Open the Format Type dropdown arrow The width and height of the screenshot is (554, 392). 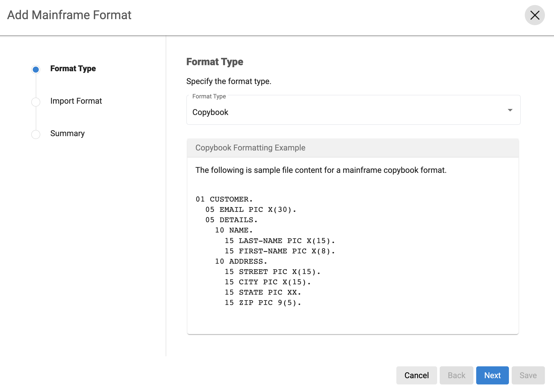[510, 110]
